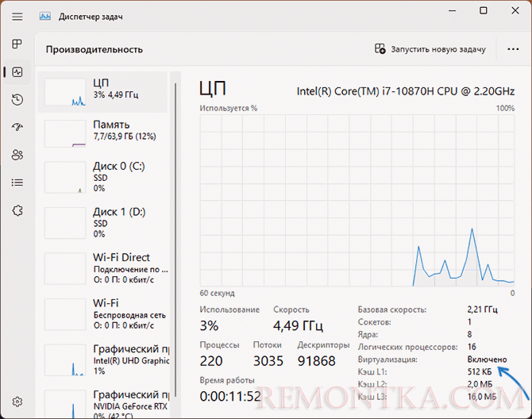Click the ЦП mini graph thumbnail
This screenshot has width=532, height=419.
click(65, 92)
